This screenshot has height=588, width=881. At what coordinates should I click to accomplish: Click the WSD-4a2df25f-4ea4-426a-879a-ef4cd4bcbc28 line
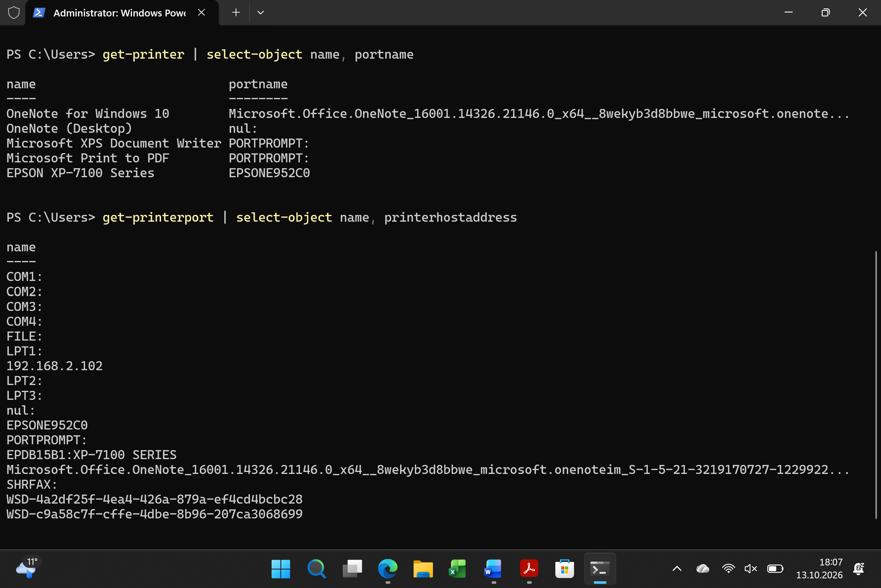point(154,499)
